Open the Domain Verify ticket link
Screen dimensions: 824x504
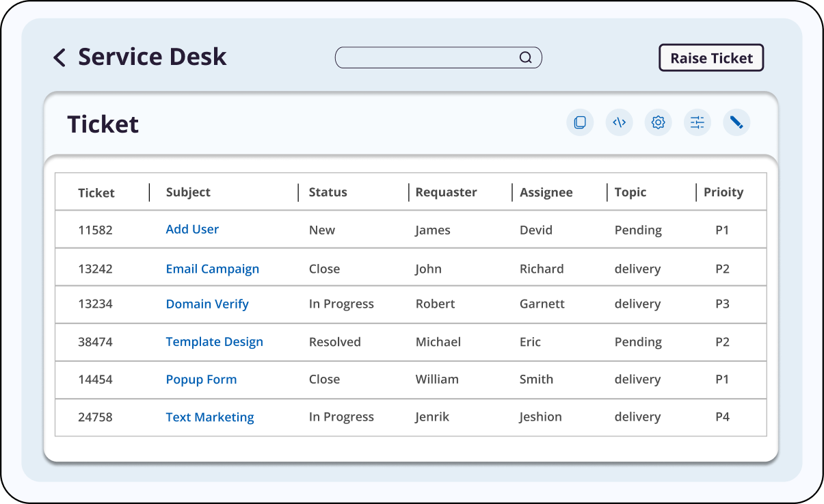[x=207, y=304]
